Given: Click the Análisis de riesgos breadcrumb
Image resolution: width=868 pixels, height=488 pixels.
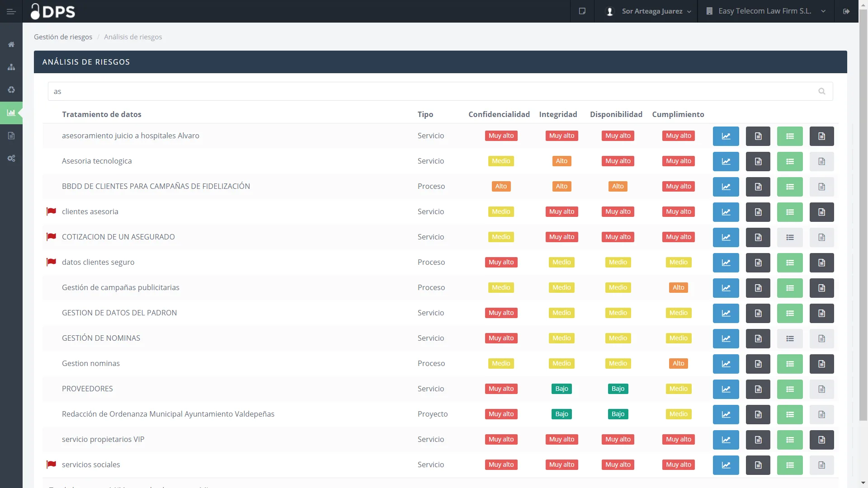Looking at the screenshot, I should 133,37.
